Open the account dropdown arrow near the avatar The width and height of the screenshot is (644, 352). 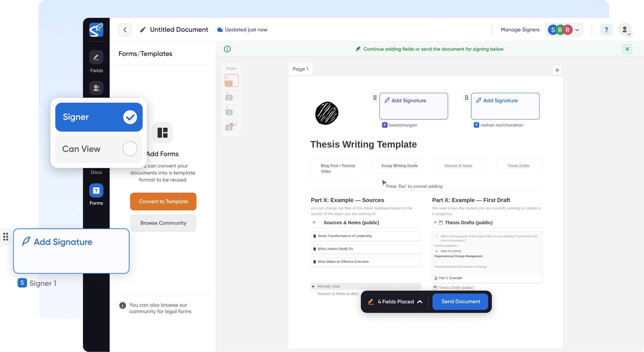pos(629,34)
